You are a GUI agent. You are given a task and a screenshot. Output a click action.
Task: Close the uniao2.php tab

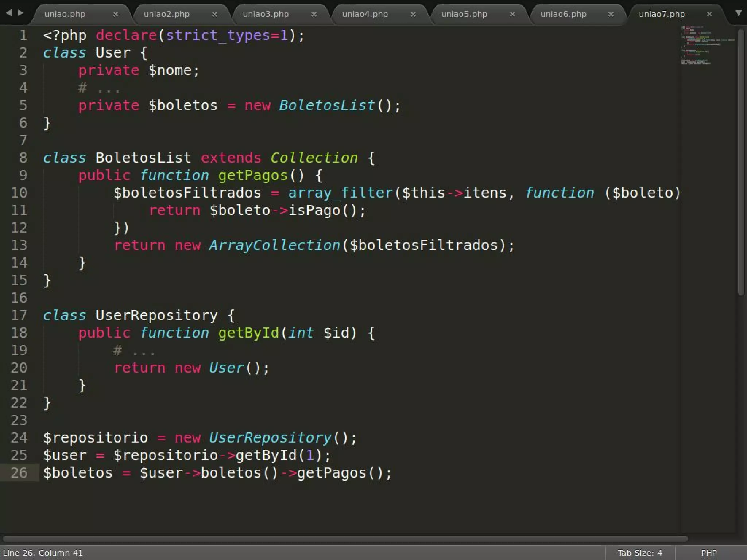pyautogui.click(x=214, y=14)
